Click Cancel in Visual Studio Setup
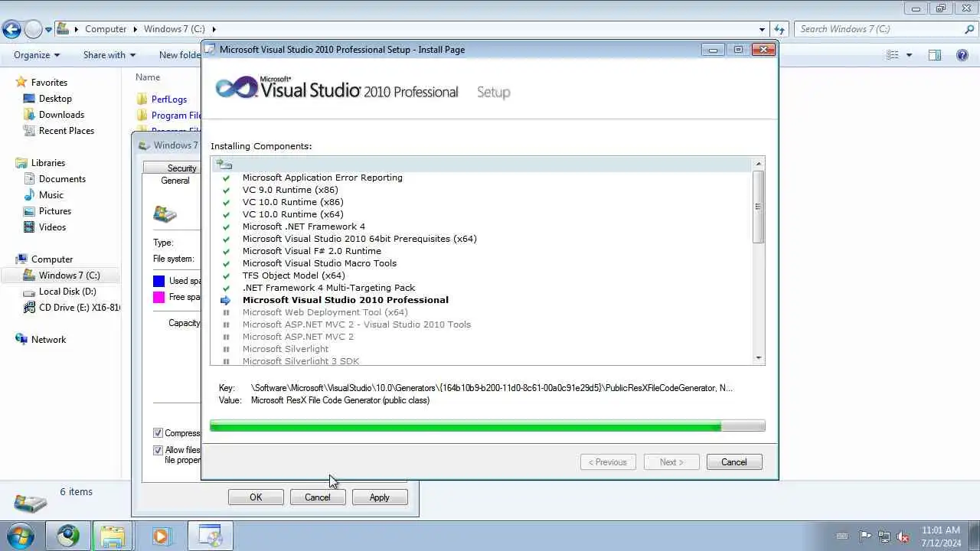Screen dimensions: 980x551 click(x=733, y=462)
